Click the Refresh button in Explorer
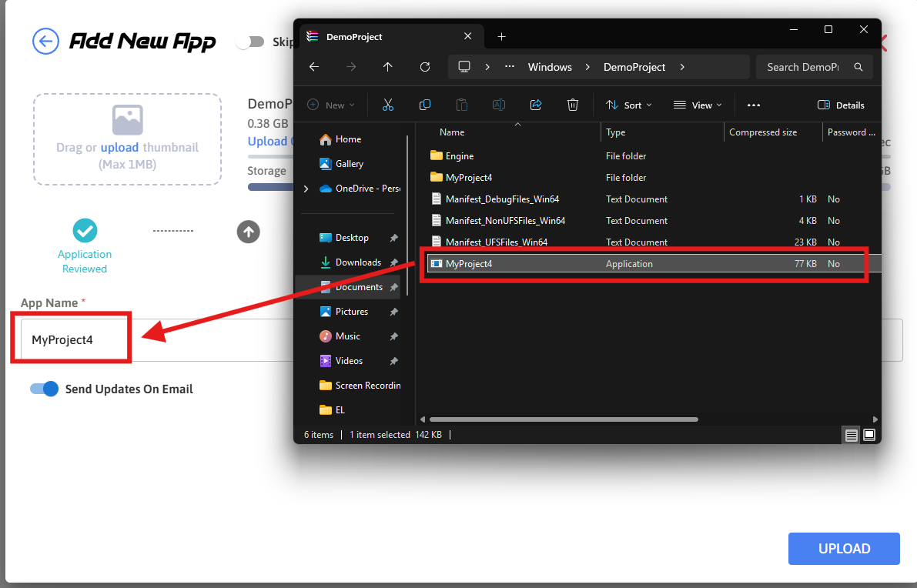 [425, 67]
